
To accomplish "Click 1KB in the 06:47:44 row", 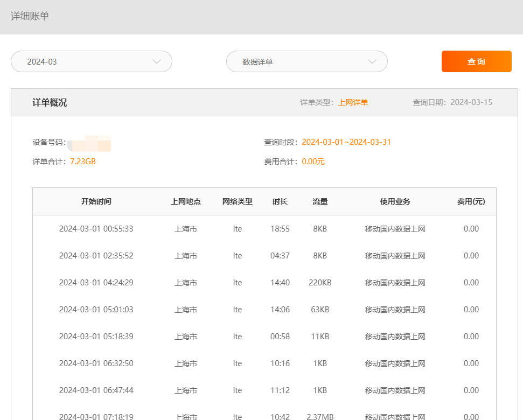I will (320, 390).
